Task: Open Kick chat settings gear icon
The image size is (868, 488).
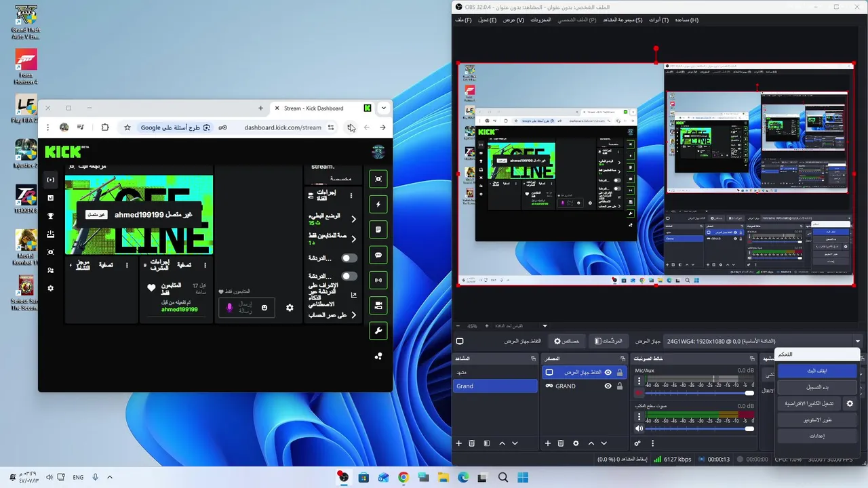Action: click(x=290, y=308)
